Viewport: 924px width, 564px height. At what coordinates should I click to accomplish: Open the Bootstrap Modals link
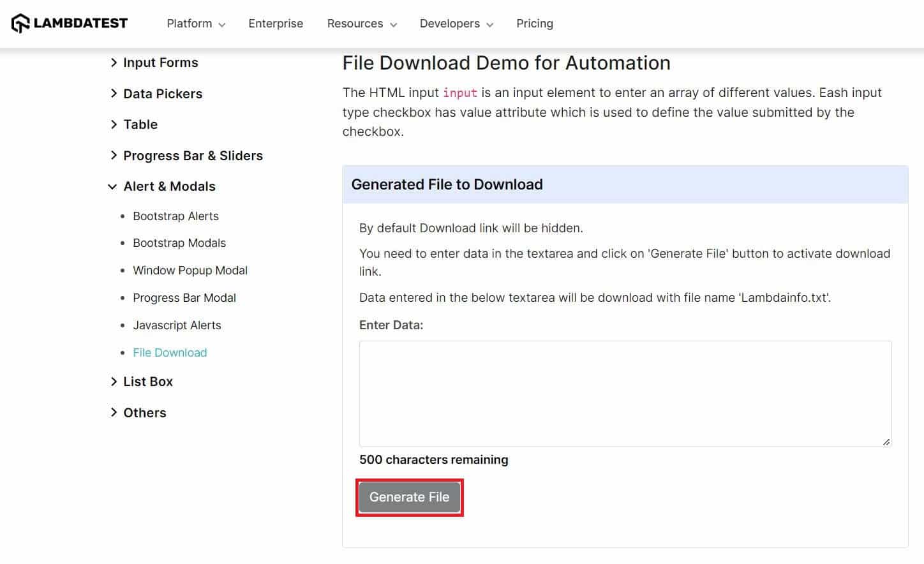pos(179,243)
